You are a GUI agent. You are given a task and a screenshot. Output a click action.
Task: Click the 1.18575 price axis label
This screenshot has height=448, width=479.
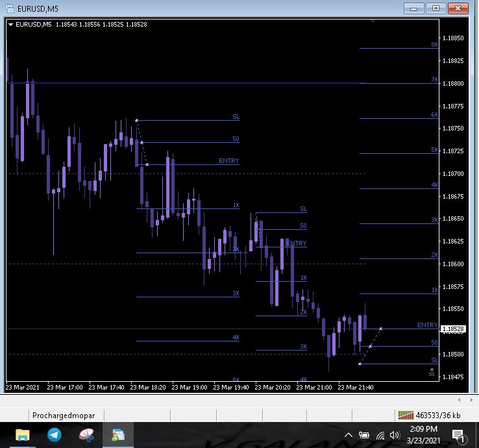click(453, 286)
